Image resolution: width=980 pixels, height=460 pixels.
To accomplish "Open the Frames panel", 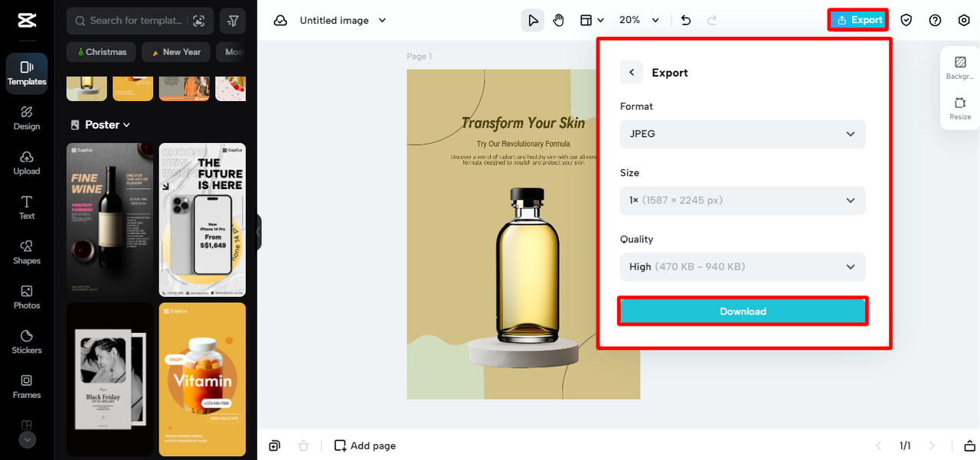I will coord(27,387).
